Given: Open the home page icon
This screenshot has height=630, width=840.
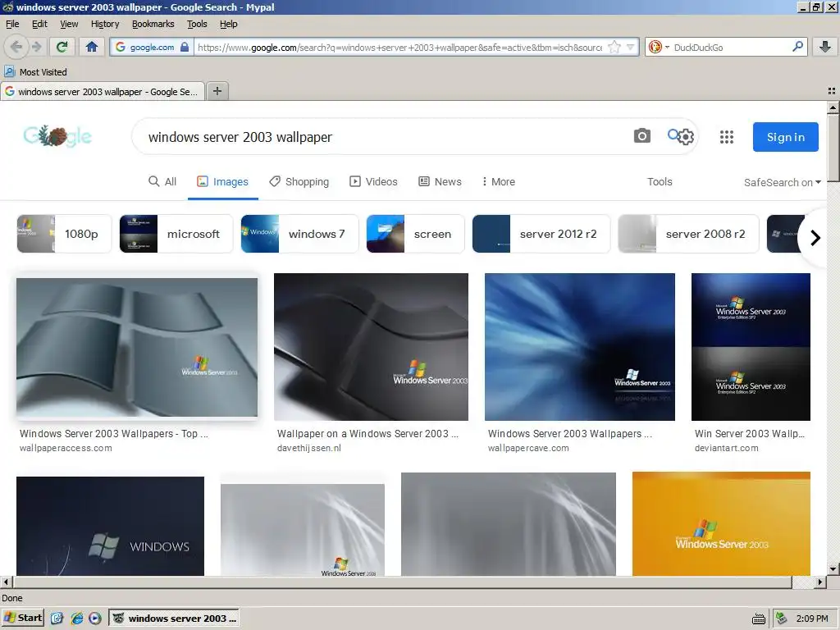Looking at the screenshot, I should [92, 47].
